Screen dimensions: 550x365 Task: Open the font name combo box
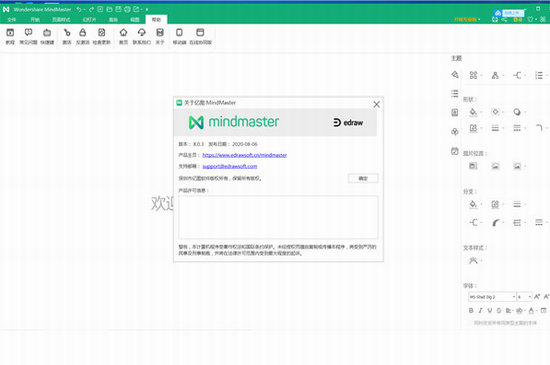tap(492, 297)
